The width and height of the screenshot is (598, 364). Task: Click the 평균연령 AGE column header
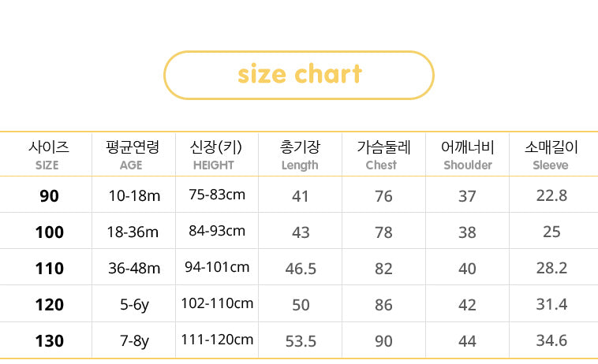click(132, 154)
